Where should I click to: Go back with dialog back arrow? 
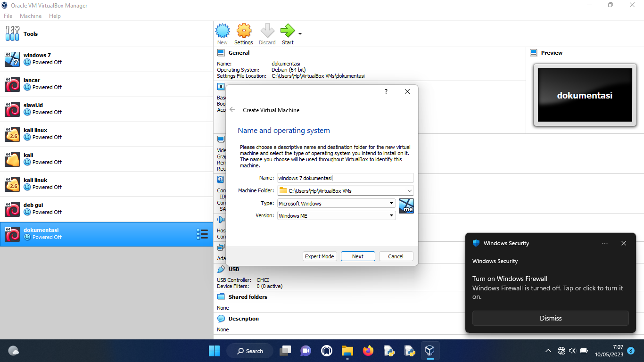tap(232, 110)
